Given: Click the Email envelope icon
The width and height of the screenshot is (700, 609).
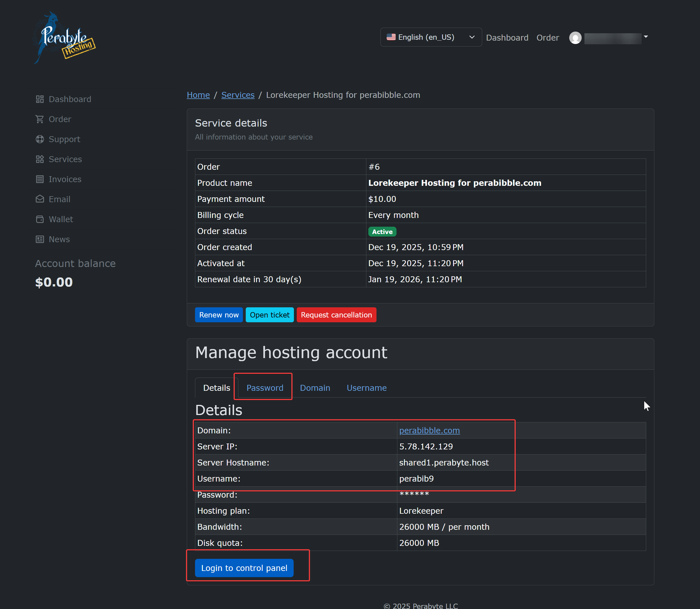Looking at the screenshot, I should [40, 199].
